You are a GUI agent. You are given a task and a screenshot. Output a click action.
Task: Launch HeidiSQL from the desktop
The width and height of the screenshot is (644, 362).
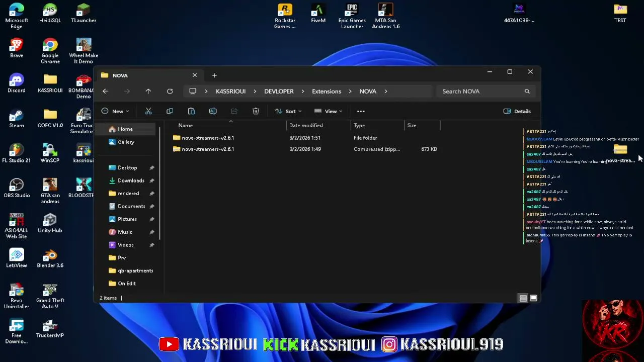pyautogui.click(x=50, y=14)
